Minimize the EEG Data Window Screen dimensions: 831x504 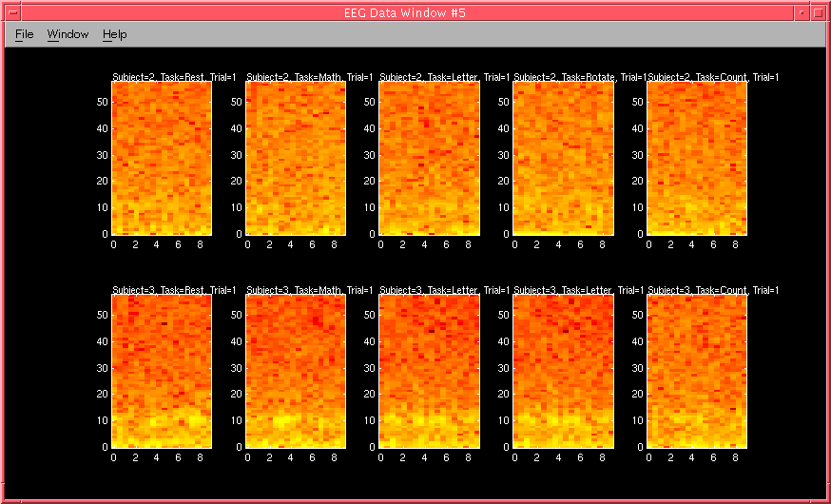[802, 12]
